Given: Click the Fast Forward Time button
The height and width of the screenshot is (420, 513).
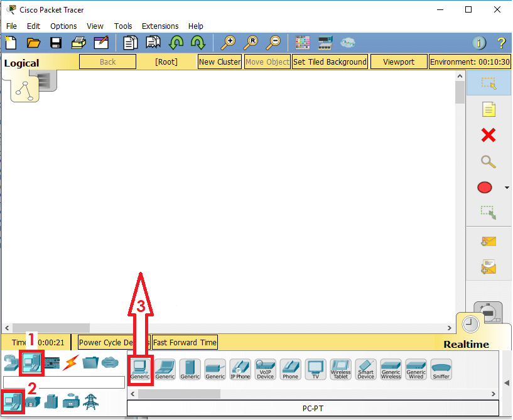Looking at the screenshot, I should 185,343.
